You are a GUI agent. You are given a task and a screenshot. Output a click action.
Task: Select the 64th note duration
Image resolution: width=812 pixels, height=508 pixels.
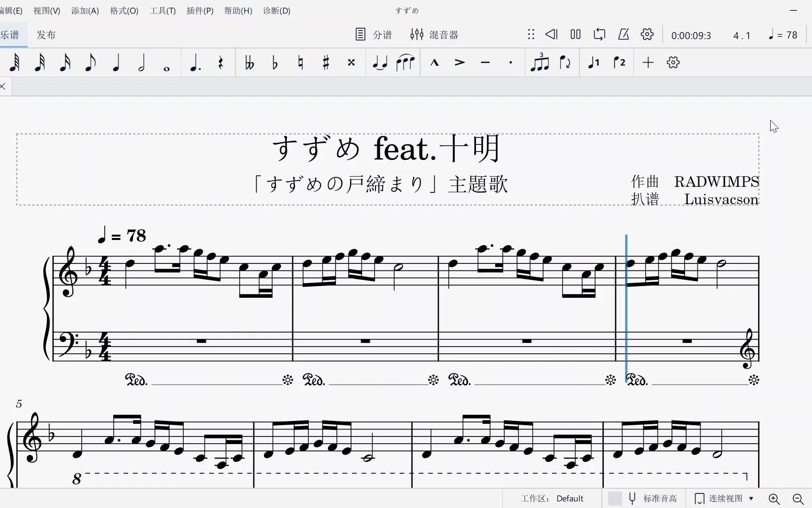[x=15, y=63]
